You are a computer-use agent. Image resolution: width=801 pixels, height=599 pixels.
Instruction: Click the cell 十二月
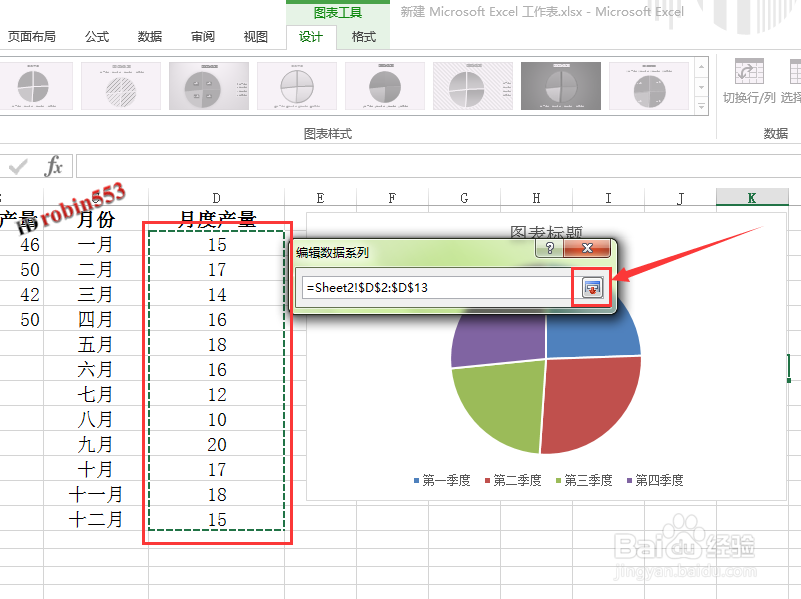[x=96, y=520]
